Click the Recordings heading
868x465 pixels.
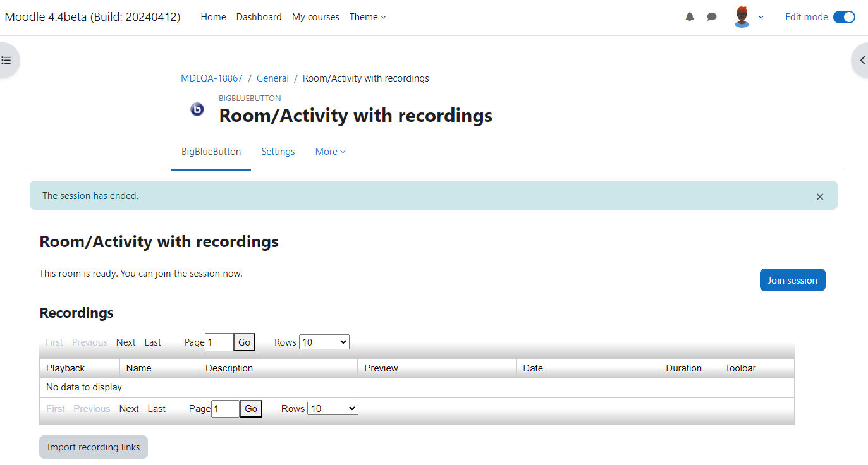(x=76, y=313)
